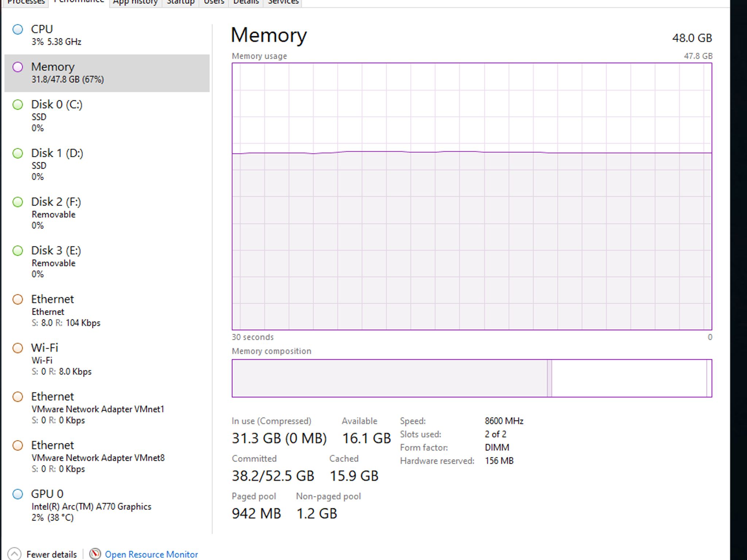Screen dimensions: 747x560
Task: Click the '31.8/47.8 GB (67%)' memory text
Action: [x=67, y=79]
